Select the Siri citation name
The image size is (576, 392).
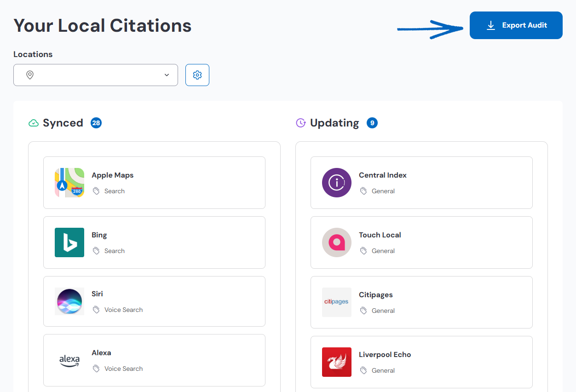click(98, 294)
